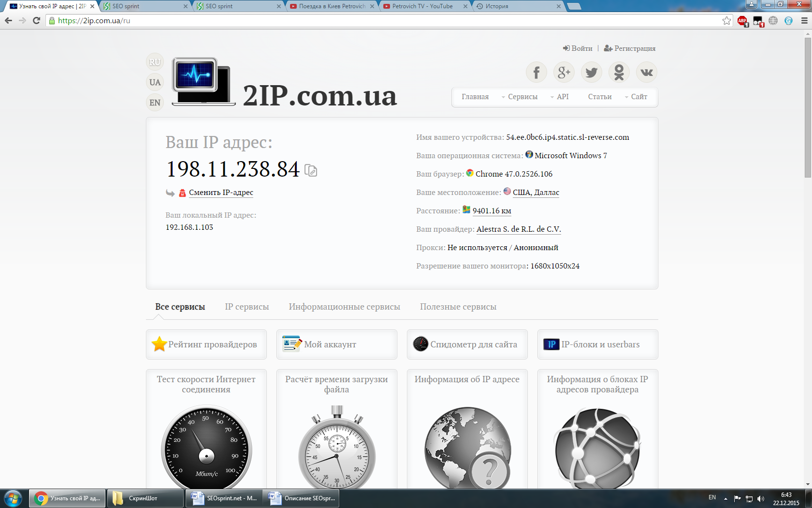Switch to Поездка в Киев Petrovich tab
The height and width of the screenshot is (508, 812).
(x=332, y=6)
